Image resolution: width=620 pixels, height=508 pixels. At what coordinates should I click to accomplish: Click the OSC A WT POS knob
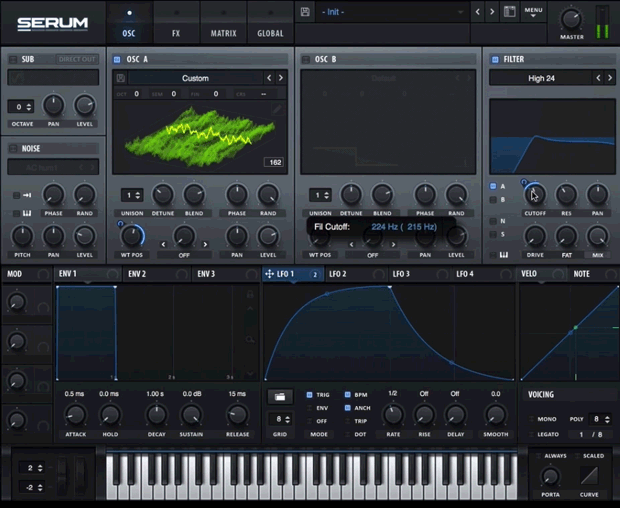click(x=132, y=236)
